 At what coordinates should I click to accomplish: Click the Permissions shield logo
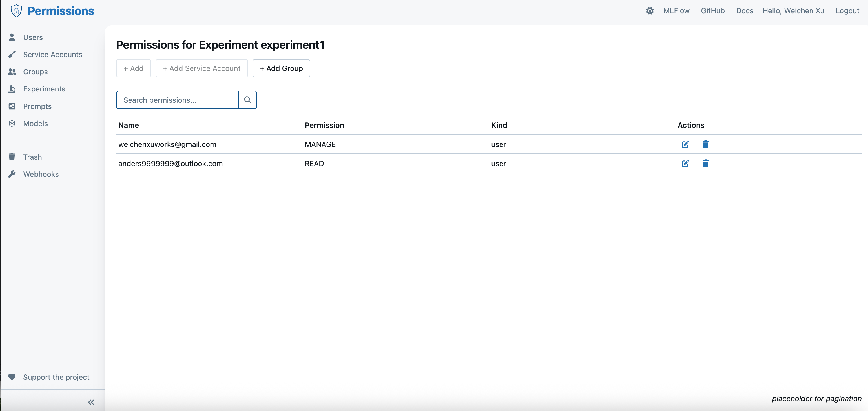[x=16, y=11]
